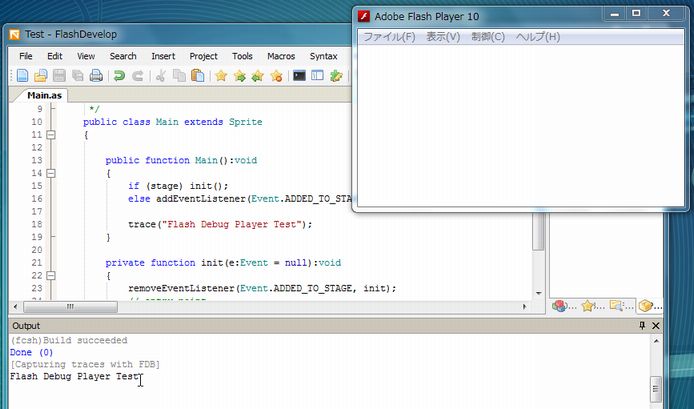
Task: Click the New Document toolbar icon
Action: pyautogui.click(x=22, y=76)
